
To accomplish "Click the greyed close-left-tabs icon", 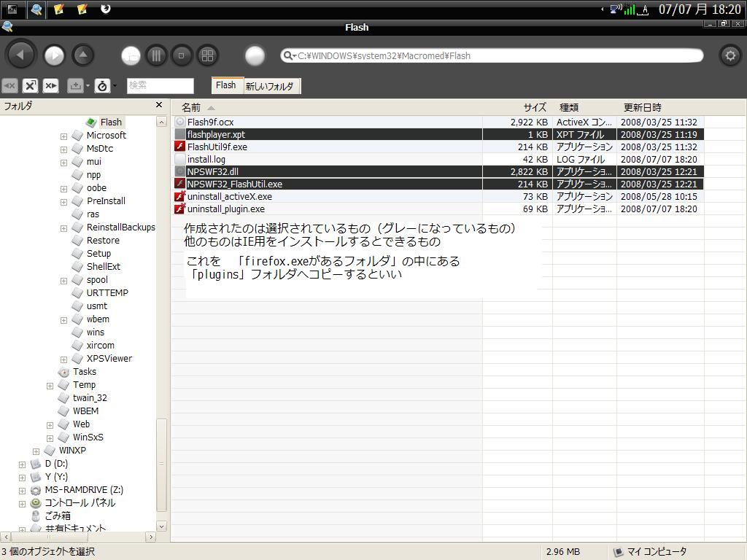I will [9, 86].
